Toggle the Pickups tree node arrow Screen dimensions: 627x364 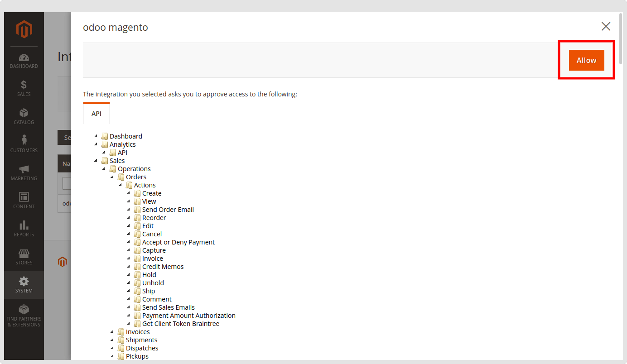[x=112, y=356]
